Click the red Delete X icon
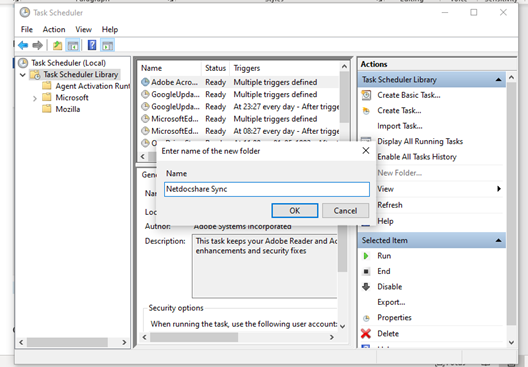Screen dimensions: 528x367 [366, 334]
